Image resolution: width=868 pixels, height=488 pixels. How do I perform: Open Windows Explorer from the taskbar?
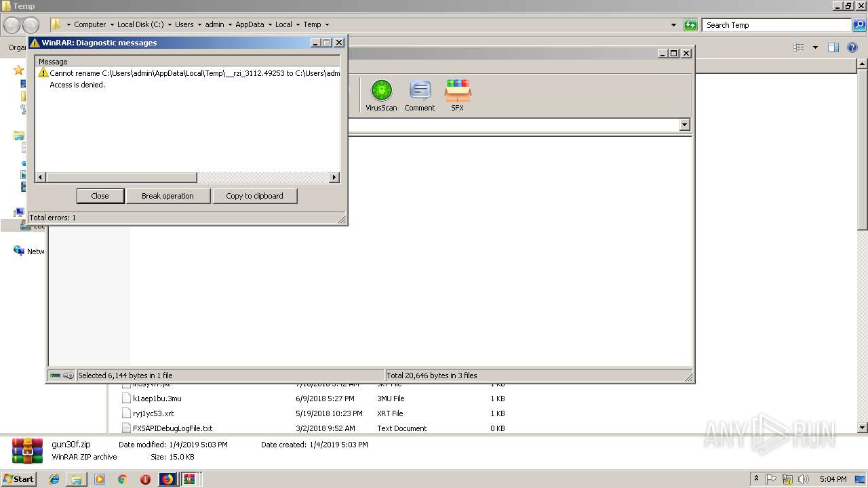77,479
